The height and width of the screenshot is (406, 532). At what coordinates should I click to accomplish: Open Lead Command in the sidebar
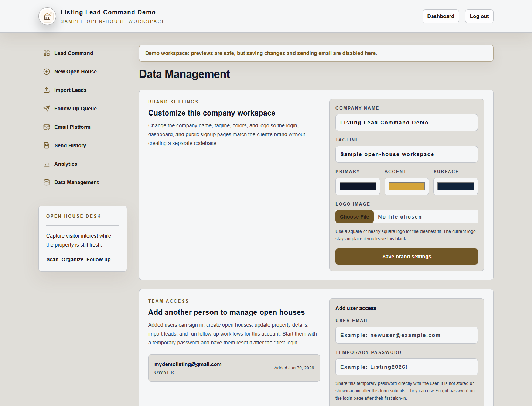click(83, 53)
